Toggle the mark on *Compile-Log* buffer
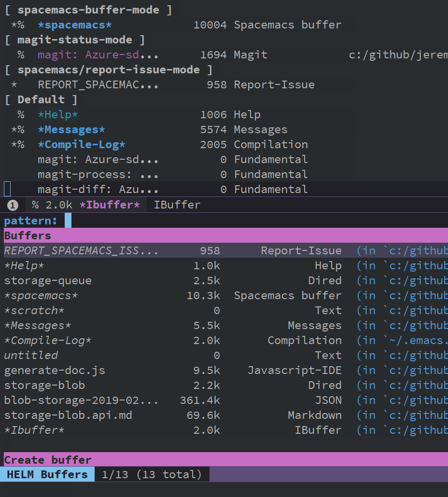The width and height of the screenshot is (448, 497). (x=14, y=144)
